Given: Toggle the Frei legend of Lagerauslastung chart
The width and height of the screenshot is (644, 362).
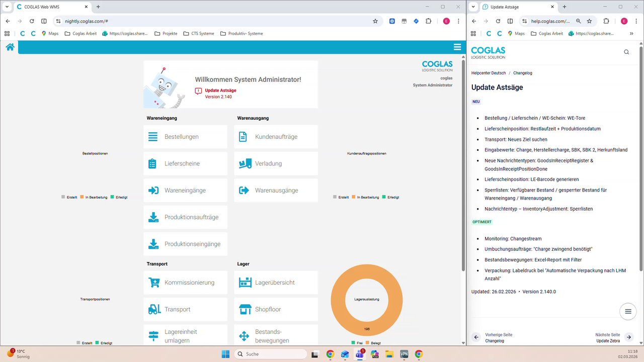Looking at the screenshot, I should pos(357,343).
